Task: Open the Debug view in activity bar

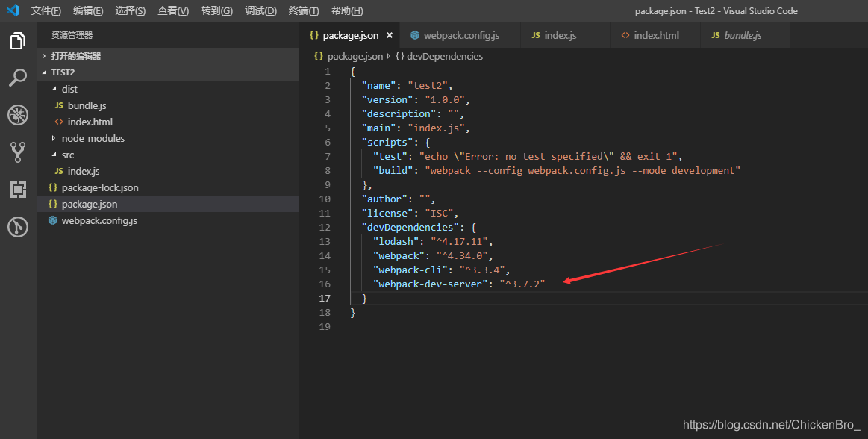Action: click(x=18, y=115)
